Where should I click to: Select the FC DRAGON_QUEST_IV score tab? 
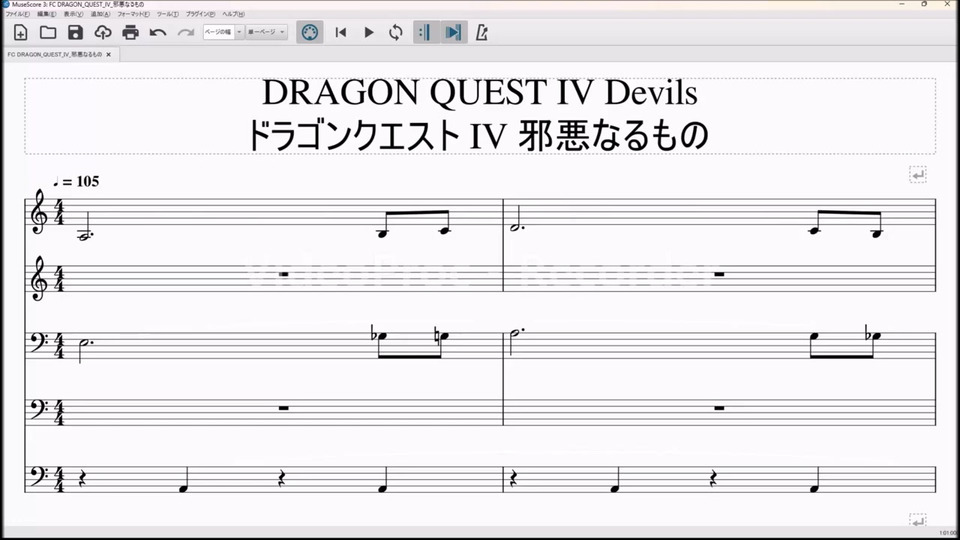(54, 54)
